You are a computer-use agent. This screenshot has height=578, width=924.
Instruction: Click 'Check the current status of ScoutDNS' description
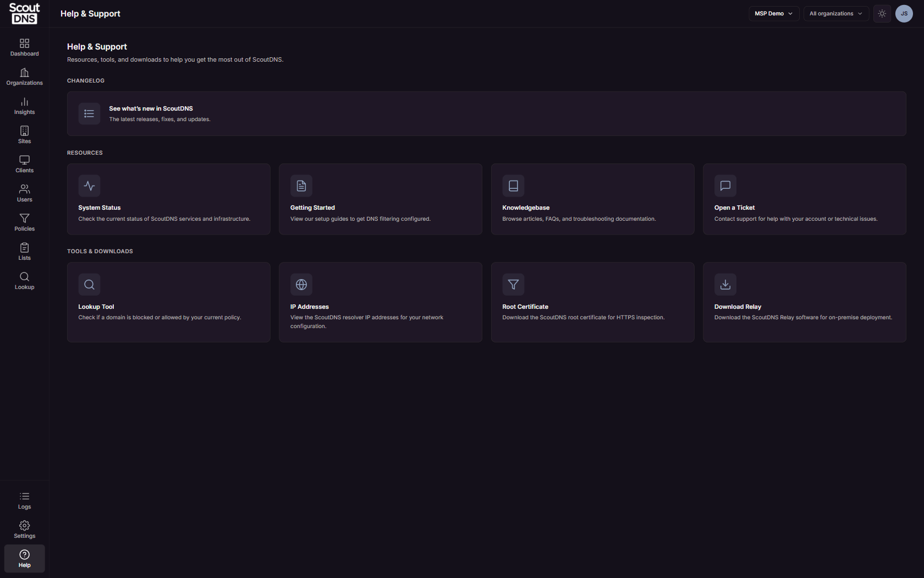tap(164, 219)
